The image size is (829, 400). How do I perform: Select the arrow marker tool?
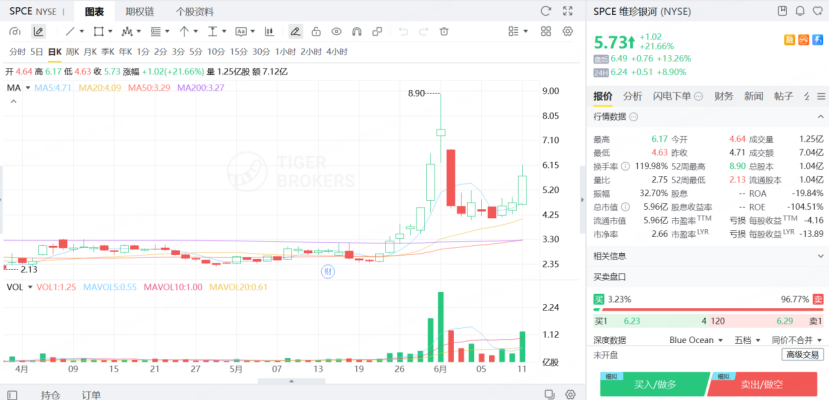(184, 32)
